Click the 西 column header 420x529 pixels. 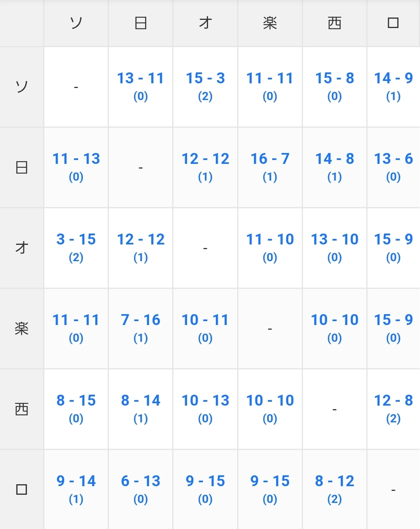tap(334, 23)
